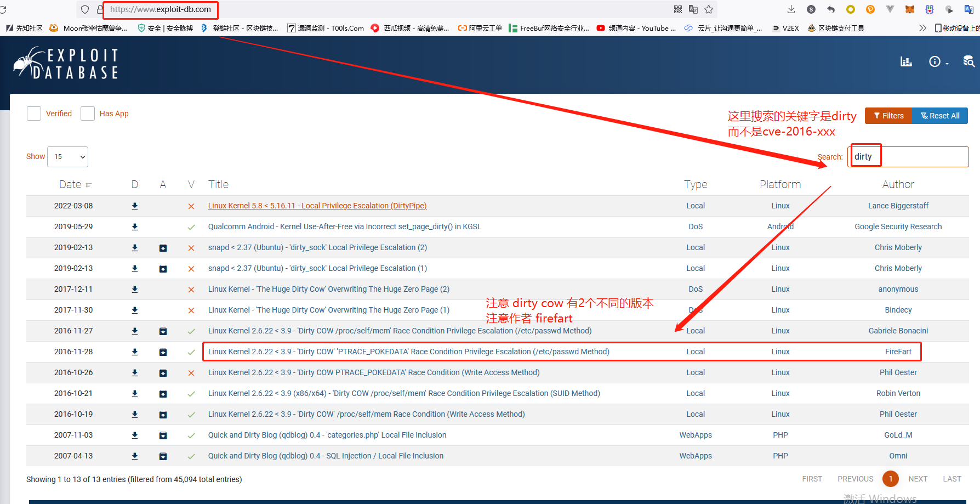The width and height of the screenshot is (980, 504).
Task: Download the Qualcomm Android KGSL exploit
Action: tap(135, 227)
